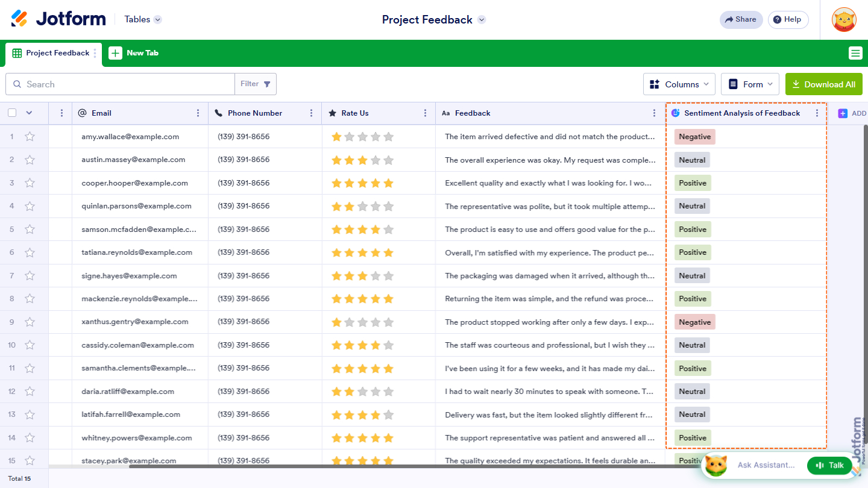Open options for the row-number column
868x488 pixels.
(61, 113)
